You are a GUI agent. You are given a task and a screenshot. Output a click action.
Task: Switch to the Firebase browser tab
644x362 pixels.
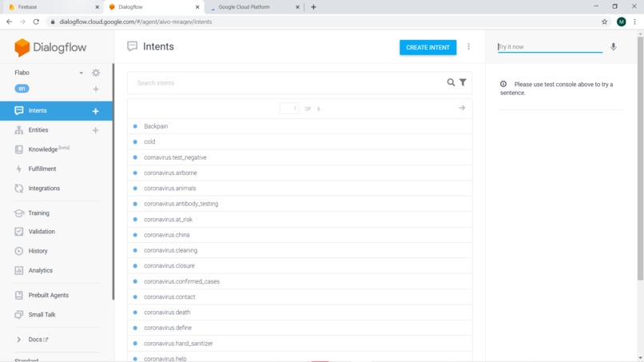tap(50, 7)
